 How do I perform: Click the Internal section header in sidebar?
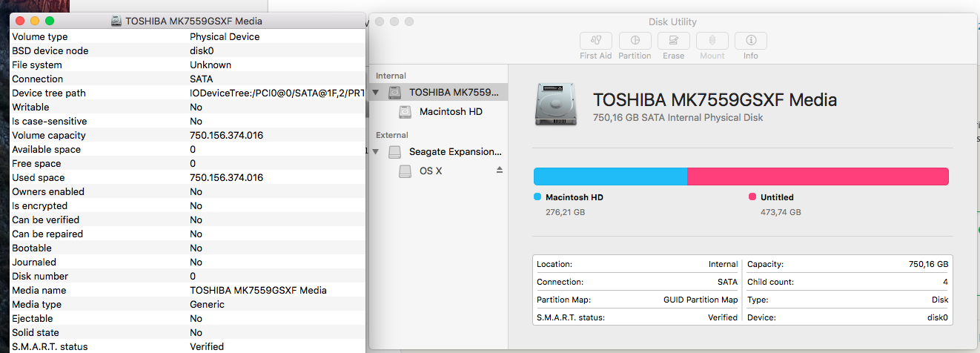[x=391, y=76]
